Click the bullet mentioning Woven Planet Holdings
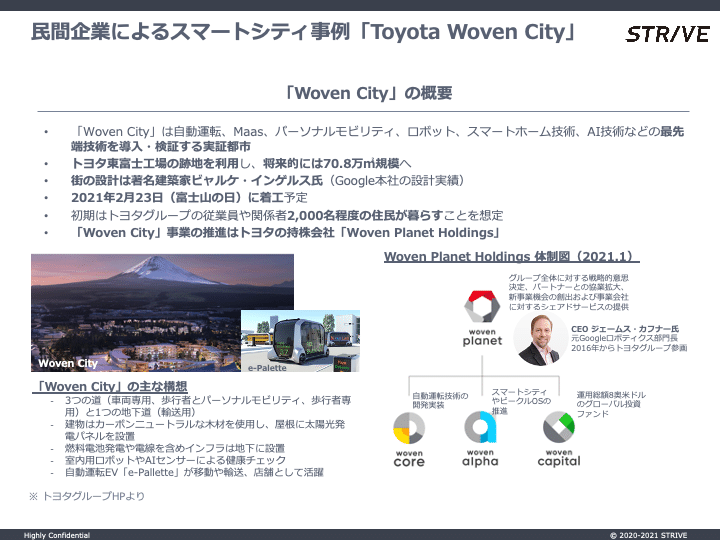720x540 pixels. point(287,232)
